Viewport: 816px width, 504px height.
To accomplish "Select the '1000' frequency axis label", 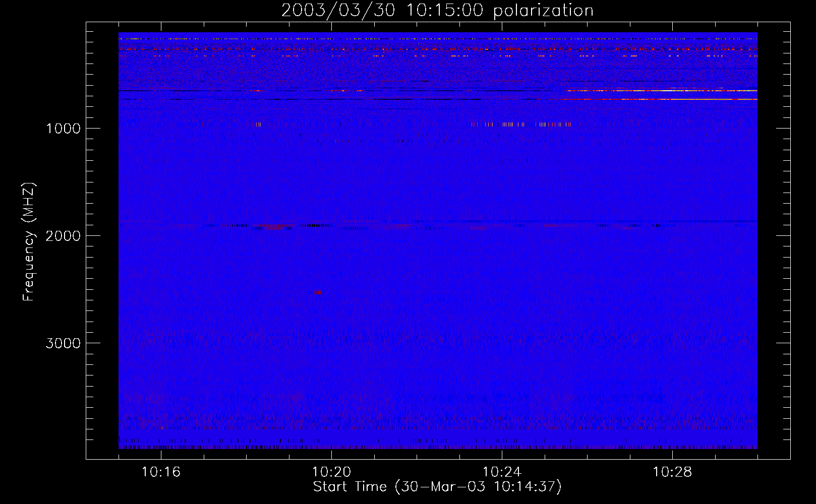I will click(63, 129).
